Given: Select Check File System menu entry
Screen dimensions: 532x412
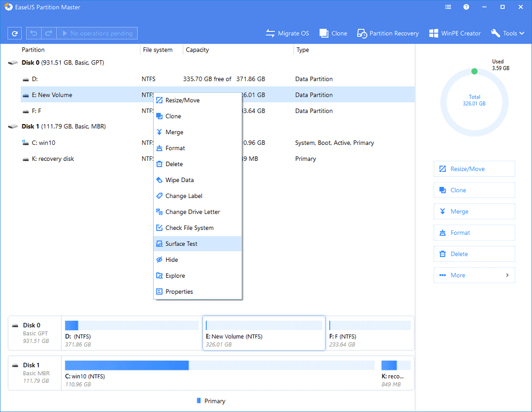Looking at the screenshot, I should coord(198,228).
